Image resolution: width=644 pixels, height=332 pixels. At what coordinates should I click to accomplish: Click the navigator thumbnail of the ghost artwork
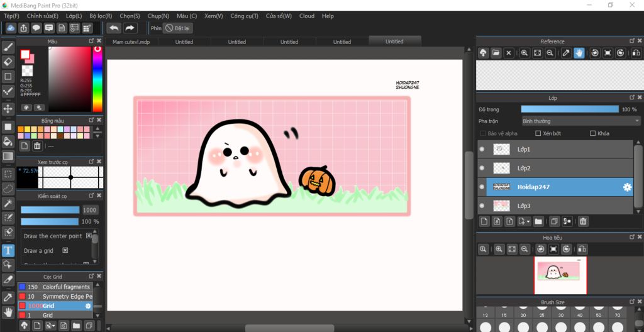click(x=560, y=275)
